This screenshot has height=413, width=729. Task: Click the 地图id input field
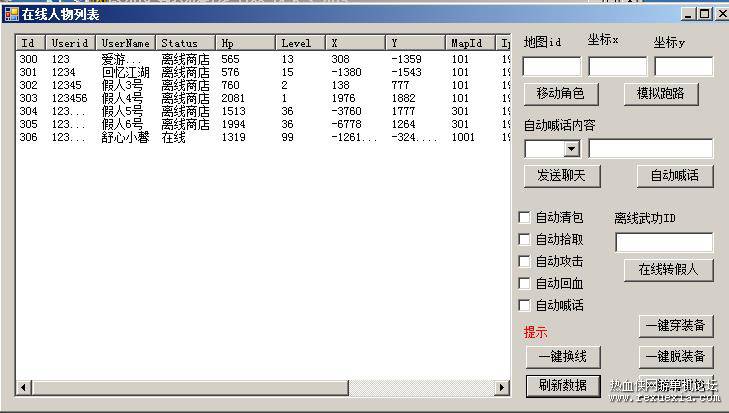551,67
